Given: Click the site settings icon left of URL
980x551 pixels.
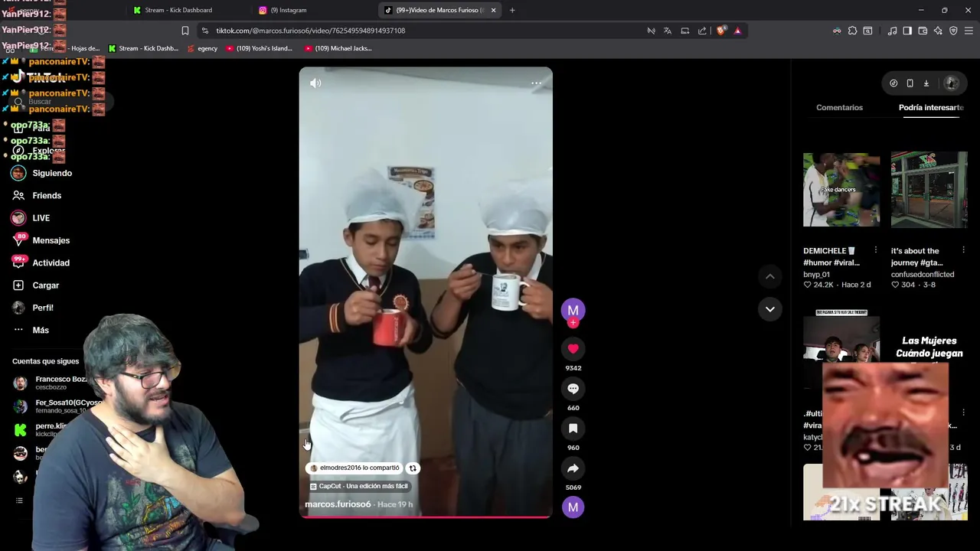Looking at the screenshot, I should click(204, 31).
